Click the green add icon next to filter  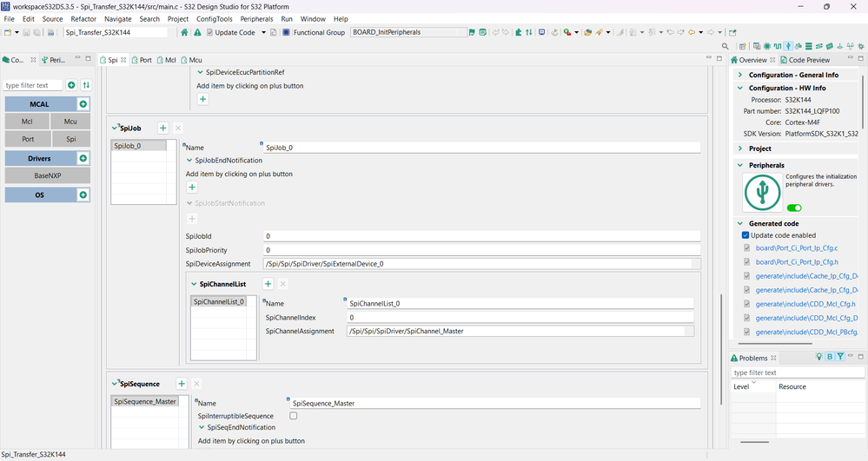[71, 85]
